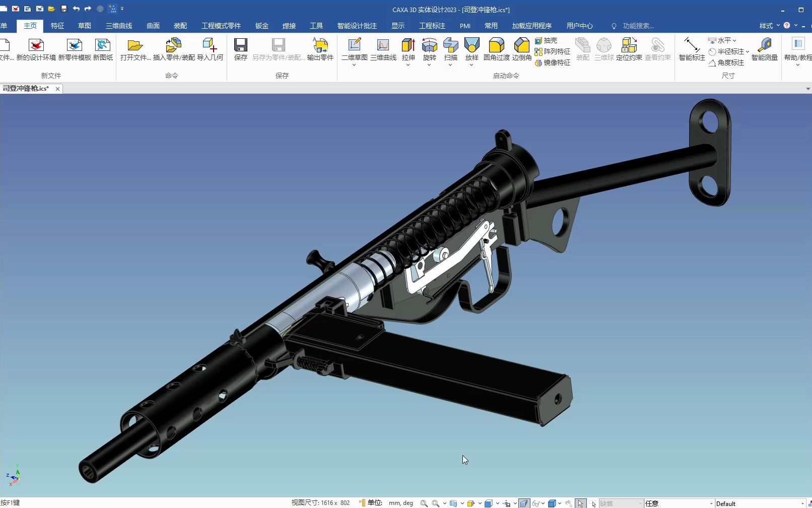Select the 三维曲线 tool icon
Image resolution: width=812 pixels, height=508 pixels.
(383, 49)
